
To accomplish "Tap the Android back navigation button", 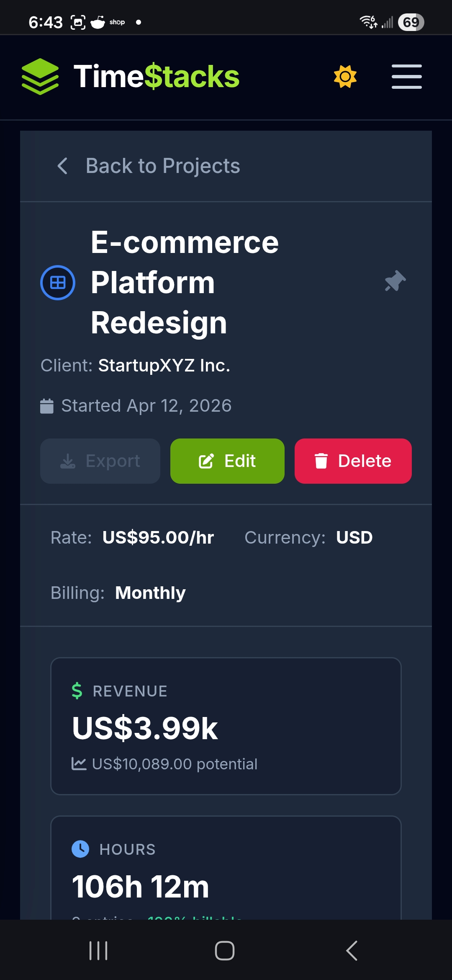I will pyautogui.click(x=352, y=949).
